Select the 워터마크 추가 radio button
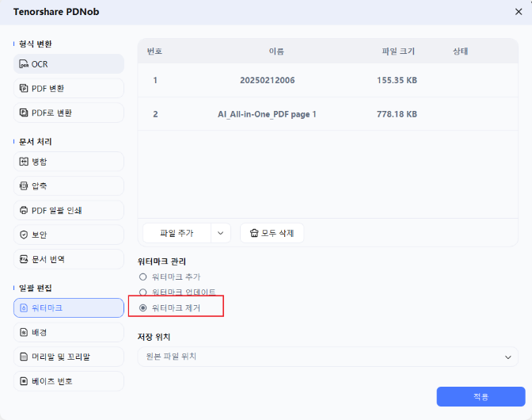This screenshot has width=532, height=420. (x=142, y=277)
